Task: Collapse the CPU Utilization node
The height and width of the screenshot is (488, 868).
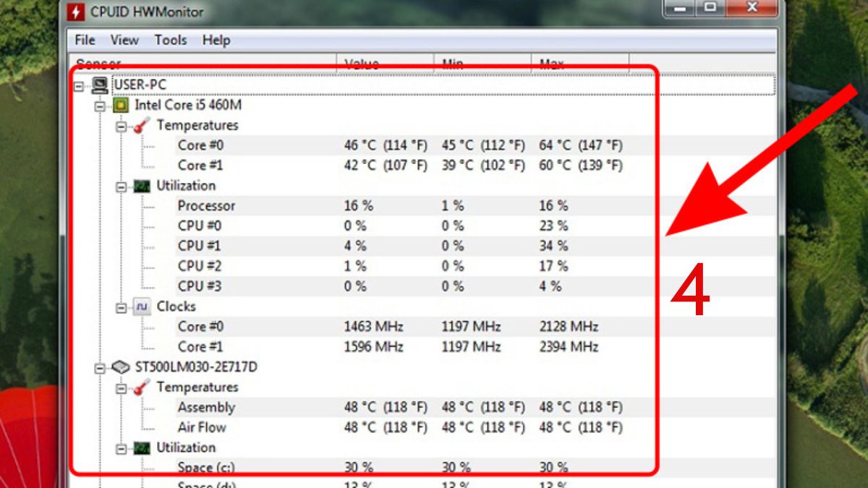Action: [x=121, y=187]
